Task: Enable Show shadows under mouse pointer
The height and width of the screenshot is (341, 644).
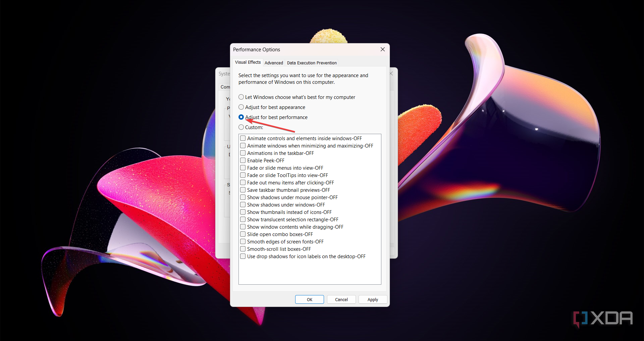Action: tap(243, 197)
